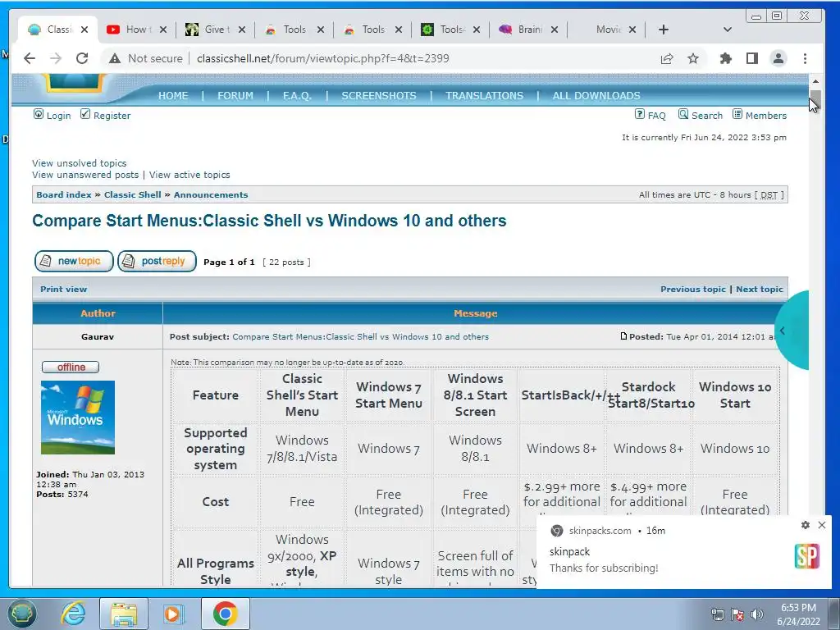The height and width of the screenshot is (630, 840).
Task: Click View unsolved topics
Action: coord(80,163)
